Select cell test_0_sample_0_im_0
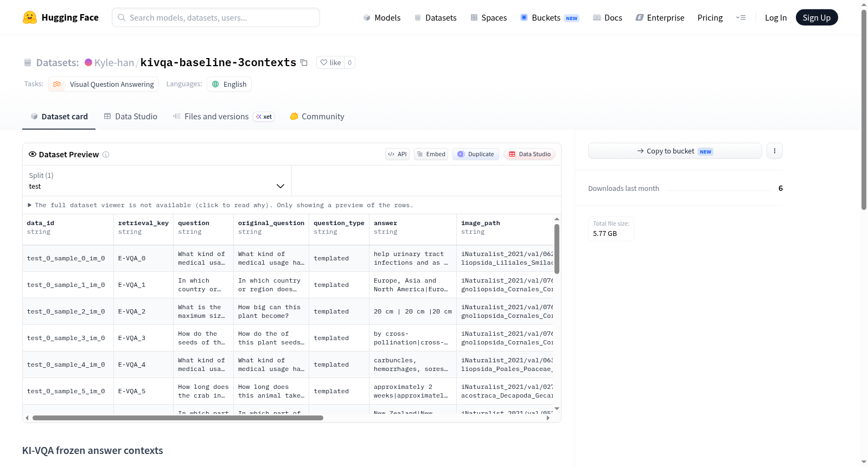This screenshot has height=467, width=868. pyautogui.click(x=68, y=259)
